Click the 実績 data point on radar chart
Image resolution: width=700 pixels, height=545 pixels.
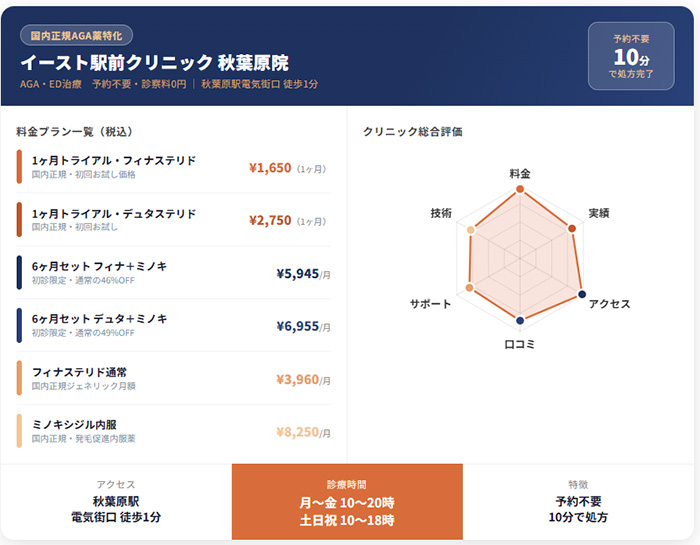tap(572, 229)
